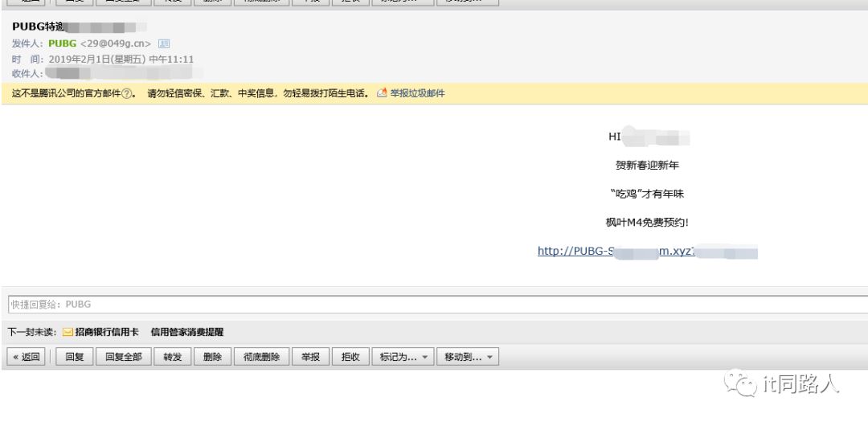The image size is (868, 422).
Task: Click the unread envelope icon beside 下一封未读
Action: (x=68, y=332)
